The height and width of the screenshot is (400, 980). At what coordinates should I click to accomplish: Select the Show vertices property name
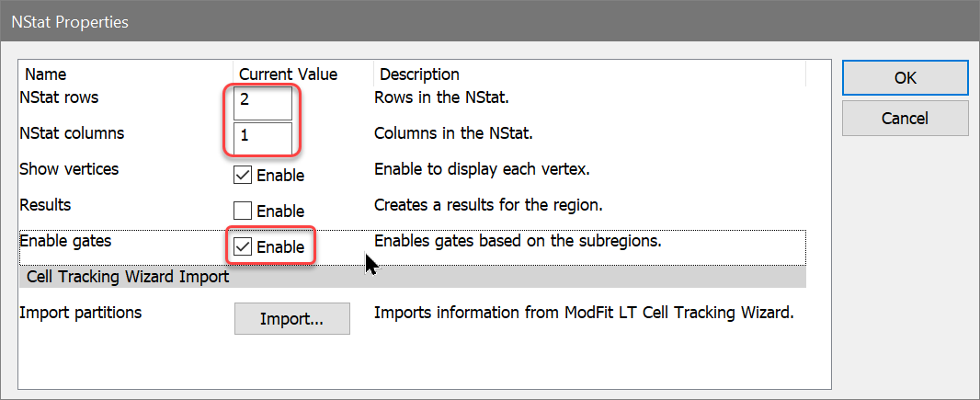[x=69, y=169]
